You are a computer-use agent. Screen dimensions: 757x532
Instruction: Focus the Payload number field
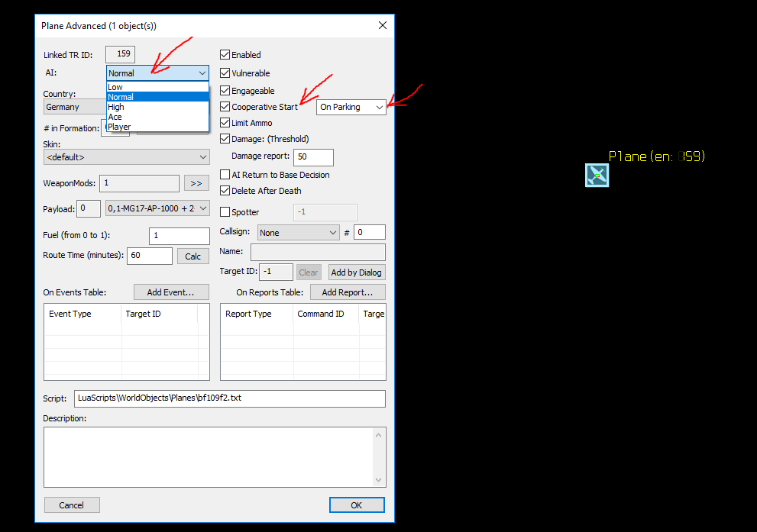tap(89, 208)
